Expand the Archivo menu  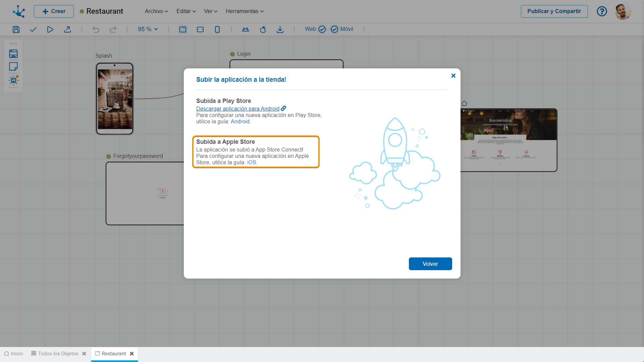pyautogui.click(x=156, y=11)
